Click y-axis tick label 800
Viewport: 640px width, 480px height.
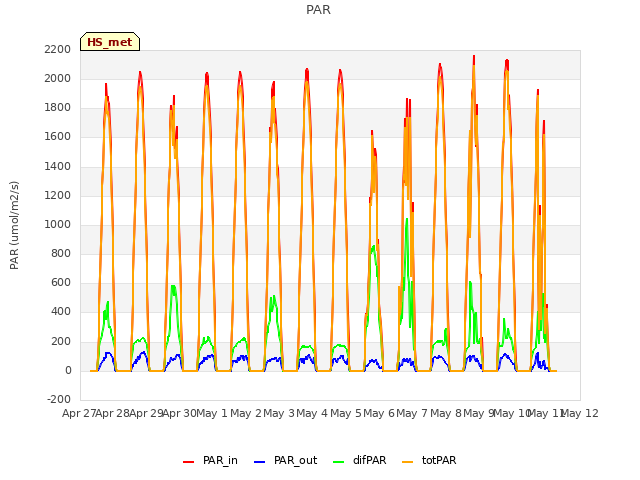61,253
